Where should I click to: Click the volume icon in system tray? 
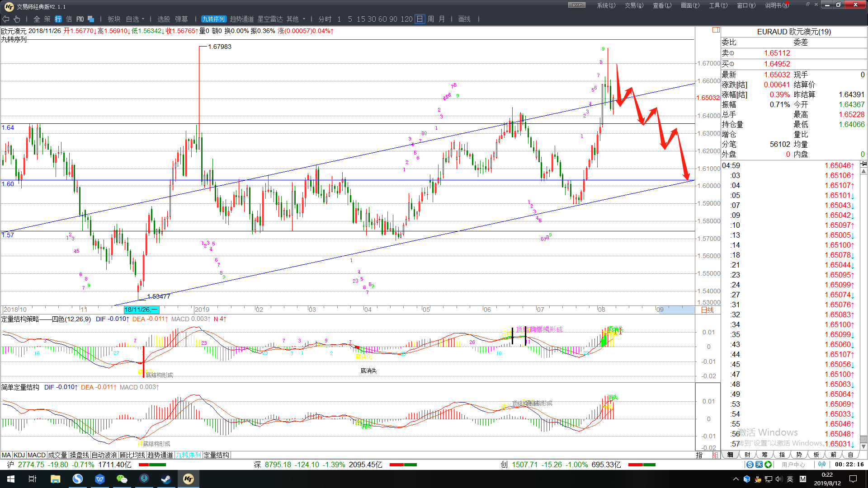click(x=778, y=479)
